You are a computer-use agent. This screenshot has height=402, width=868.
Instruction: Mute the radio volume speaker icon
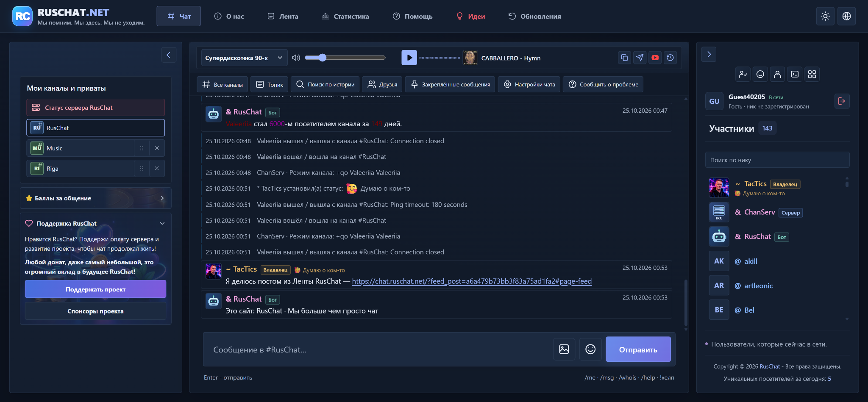[296, 58]
